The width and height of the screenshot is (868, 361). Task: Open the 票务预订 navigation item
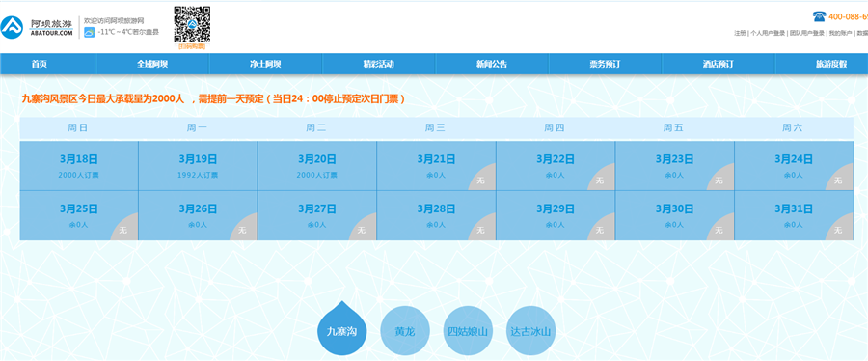click(605, 64)
